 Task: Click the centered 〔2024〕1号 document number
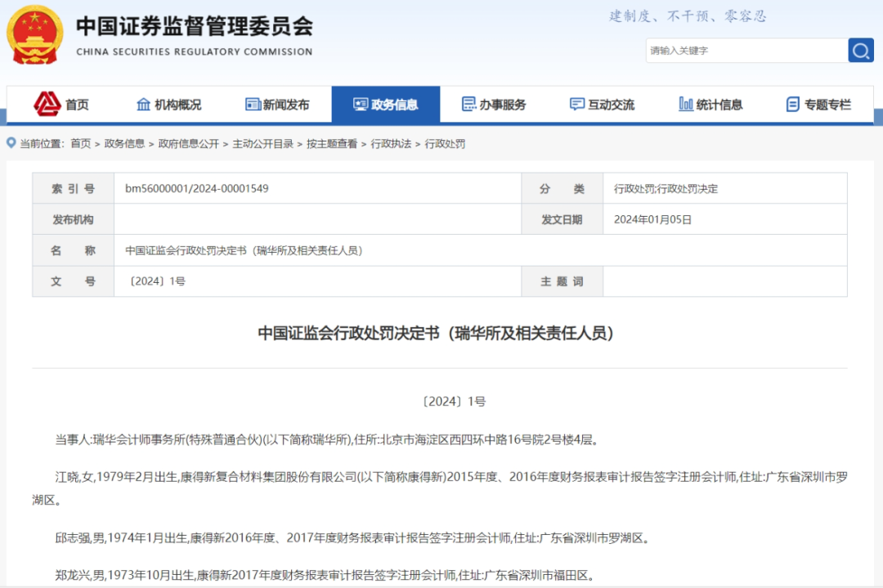click(x=453, y=402)
